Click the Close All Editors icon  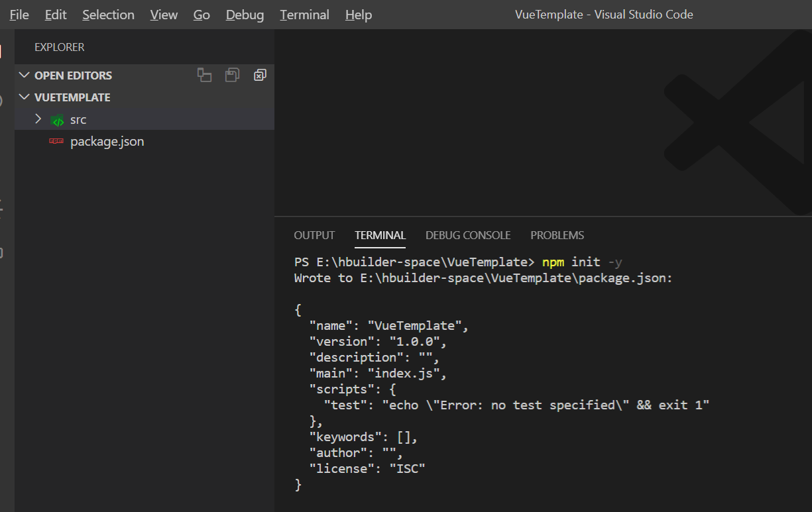(260, 76)
